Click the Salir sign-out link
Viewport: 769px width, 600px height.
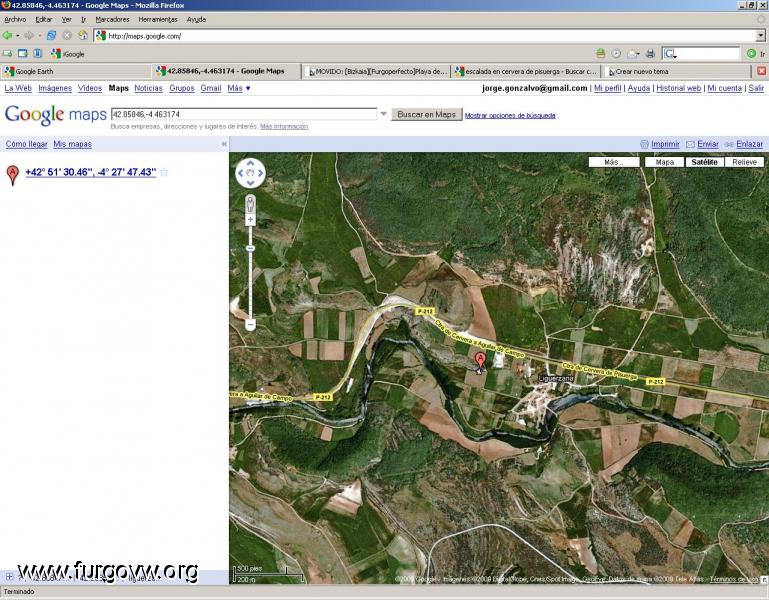756,88
